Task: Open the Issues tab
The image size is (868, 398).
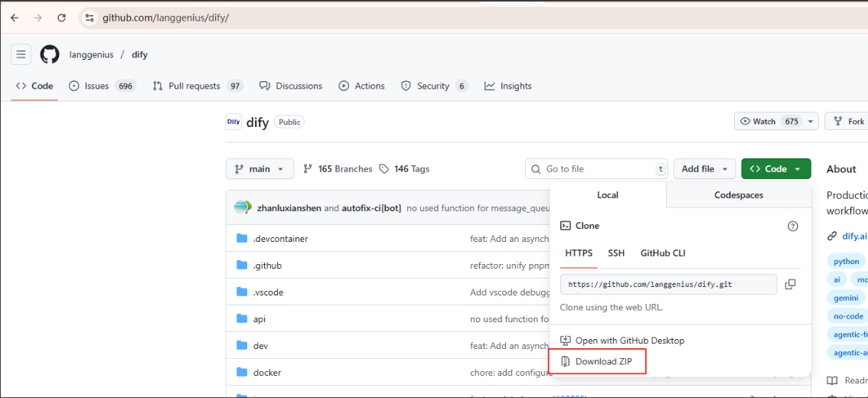Action: [x=103, y=86]
